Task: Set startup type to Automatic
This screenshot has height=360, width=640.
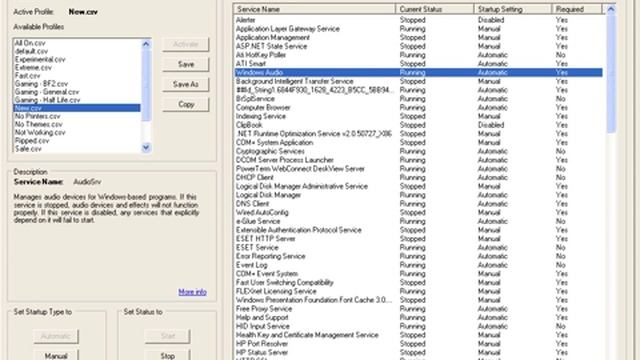Action: [56, 336]
